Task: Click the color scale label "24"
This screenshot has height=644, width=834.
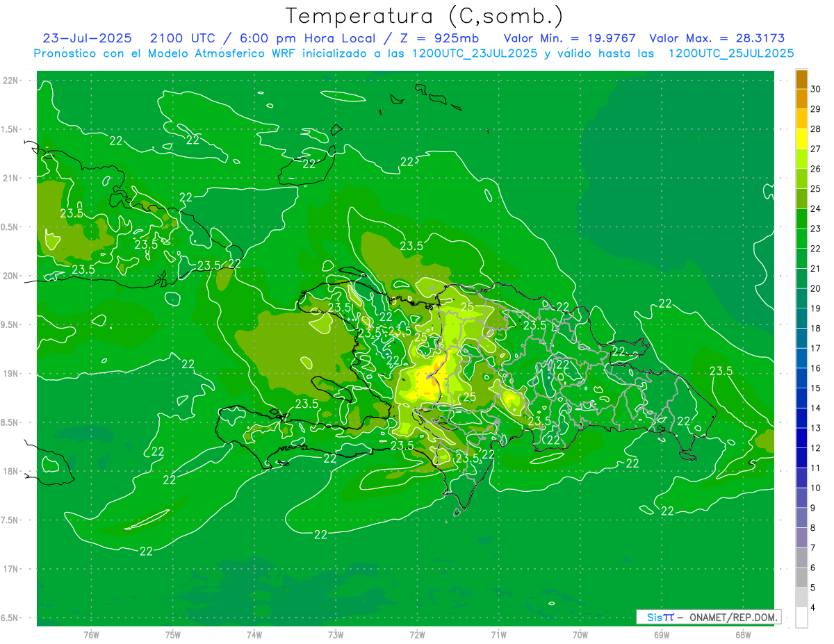Action: click(x=816, y=208)
